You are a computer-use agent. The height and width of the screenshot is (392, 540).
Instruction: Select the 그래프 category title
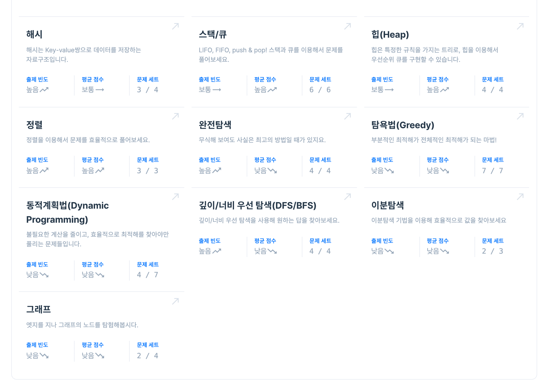(x=39, y=310)
